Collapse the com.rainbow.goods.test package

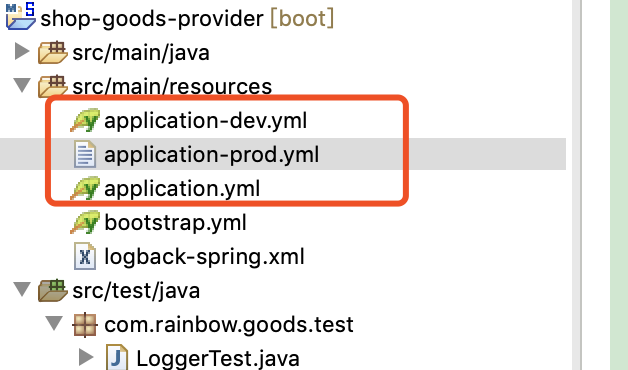click(54, 324)
